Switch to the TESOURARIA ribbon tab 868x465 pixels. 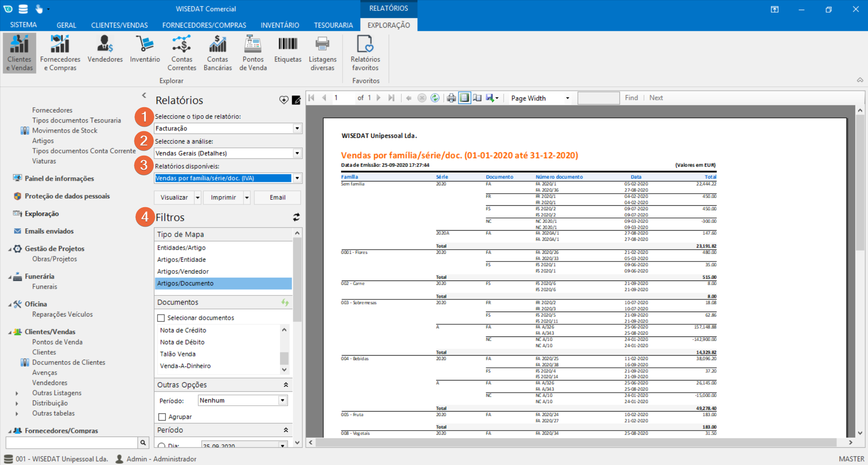pos(333,25)
